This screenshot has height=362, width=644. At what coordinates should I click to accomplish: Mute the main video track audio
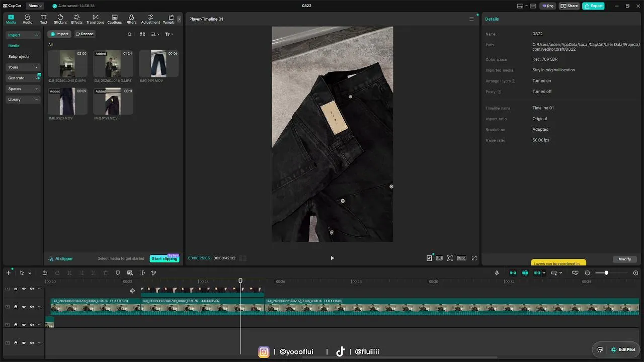point(32,307)
